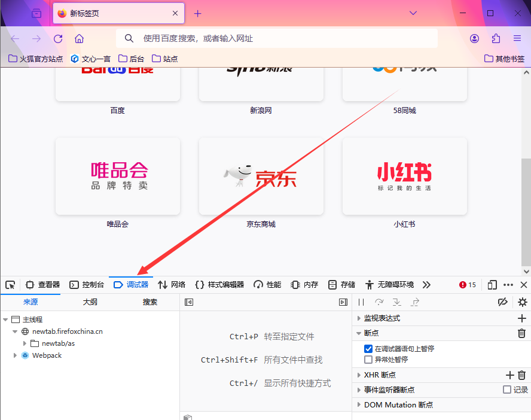Go to the home page icon
The image size is (531, 420).
point(80,39)
